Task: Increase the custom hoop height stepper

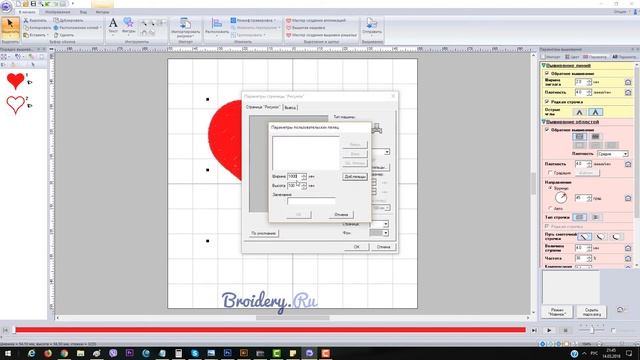Action: (304, 184)
